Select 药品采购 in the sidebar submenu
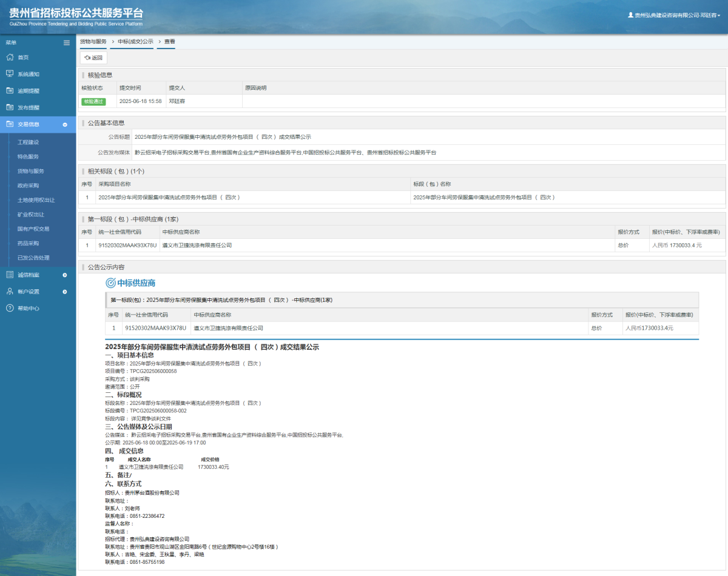Image resolution: width=728 pixels, height=576 pixels. coord(28,243)
